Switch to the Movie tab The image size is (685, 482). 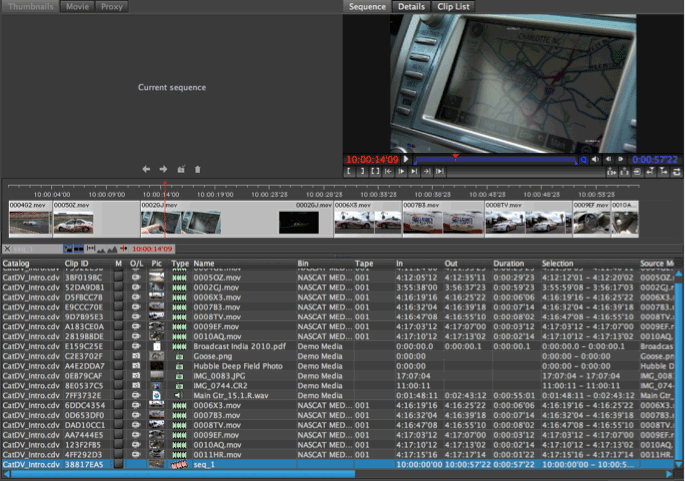[x=76, y=6]
